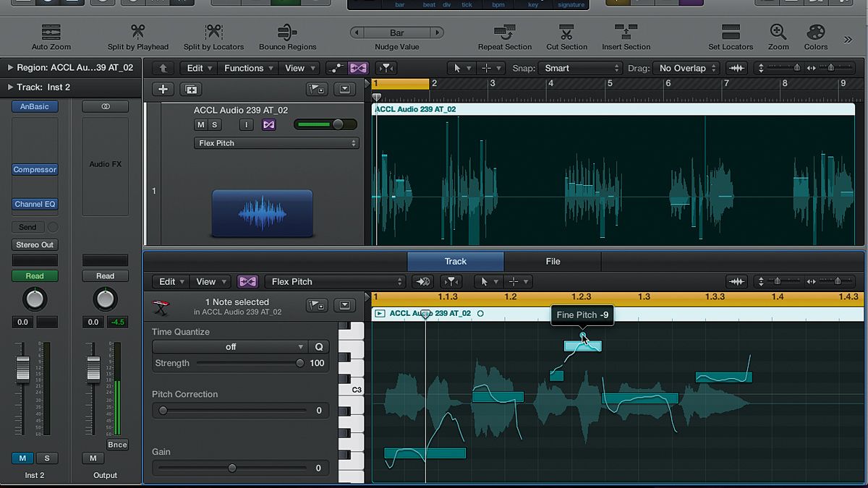Select the Set Locators icon
868x488 pixels.
coord(731,36)
